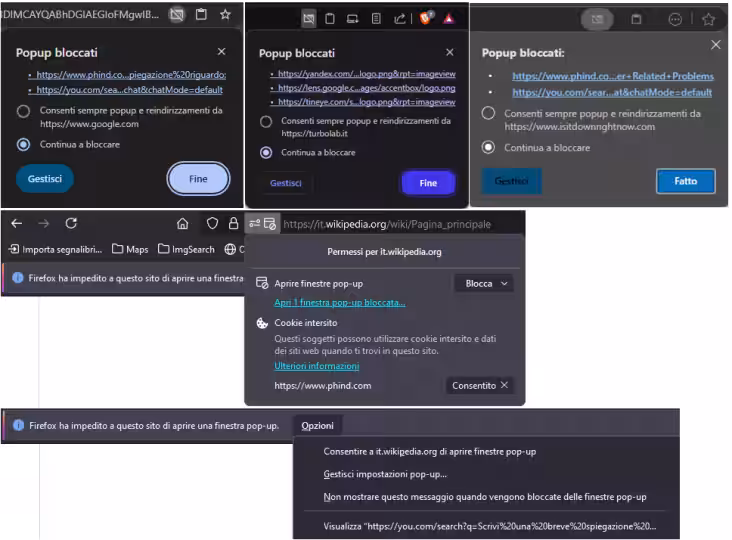Click the blocked popup icon in Brave toolbar
Image resolution: width=732 pixels, height=540 pixels.
(309, 19)
